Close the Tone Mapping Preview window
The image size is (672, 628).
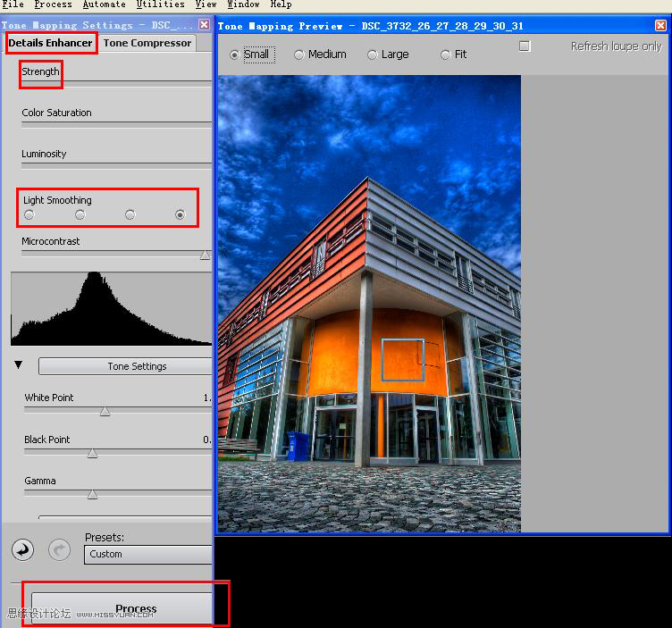tap(660, 26)
